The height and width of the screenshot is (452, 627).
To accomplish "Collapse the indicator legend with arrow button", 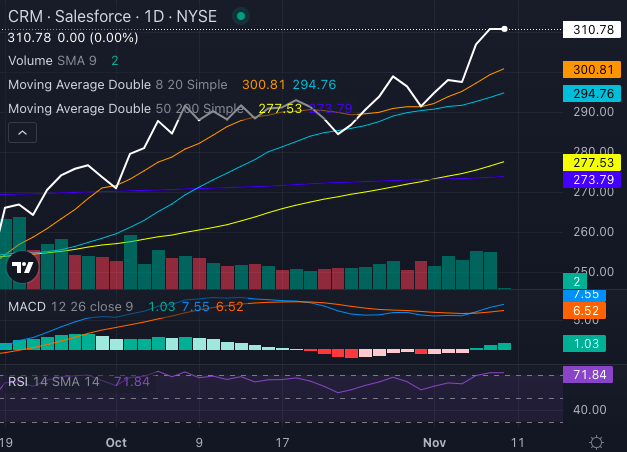I will click(23, 132).
